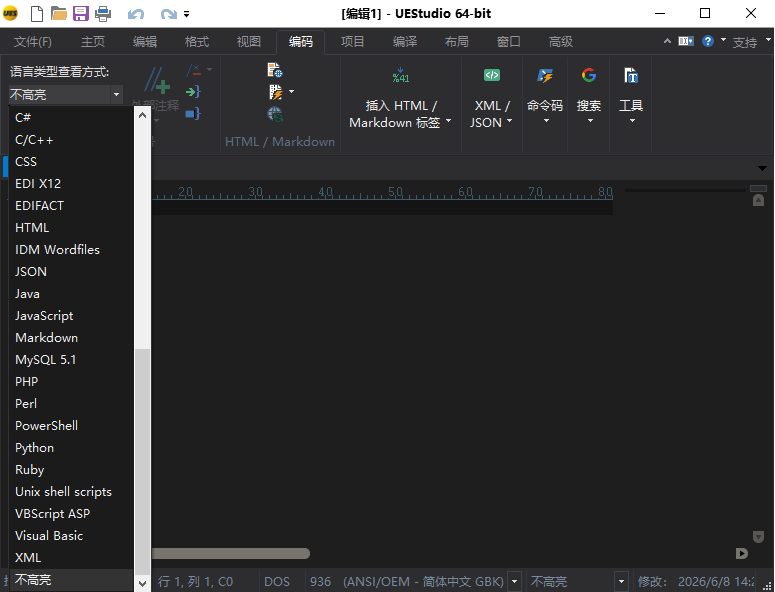Expand the 搜索 dropdown arrow

(590, 121)
